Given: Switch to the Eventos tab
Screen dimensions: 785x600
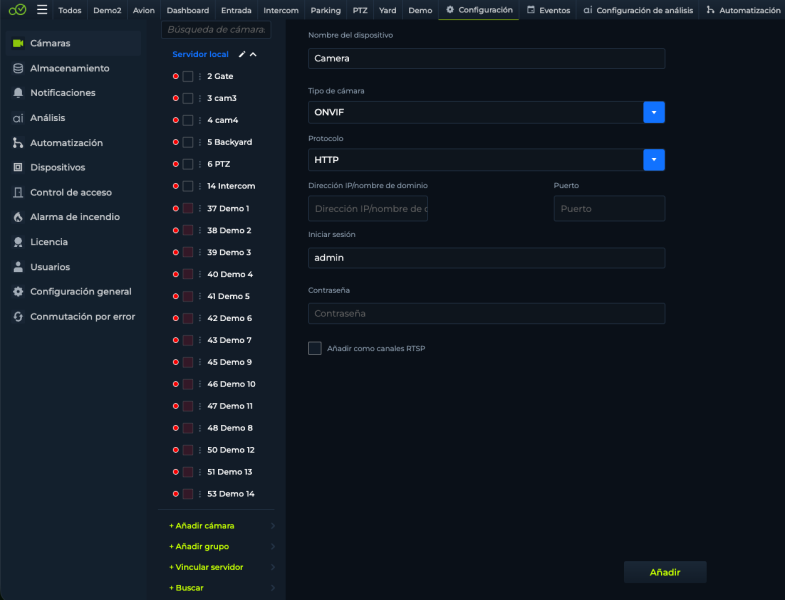Looking at the screenshot, I should pyautogui.click(x=548, y=10).
